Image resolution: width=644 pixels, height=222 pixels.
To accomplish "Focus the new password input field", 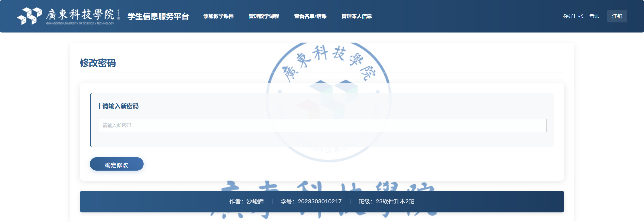I will pos(322,125).
